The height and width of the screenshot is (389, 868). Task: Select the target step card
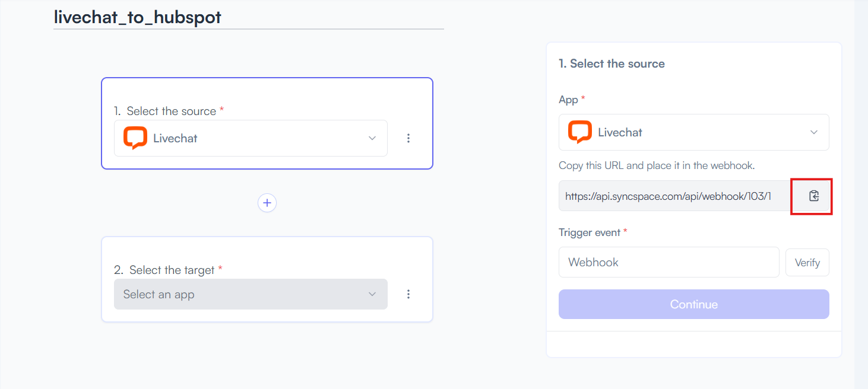coord(267,279)
